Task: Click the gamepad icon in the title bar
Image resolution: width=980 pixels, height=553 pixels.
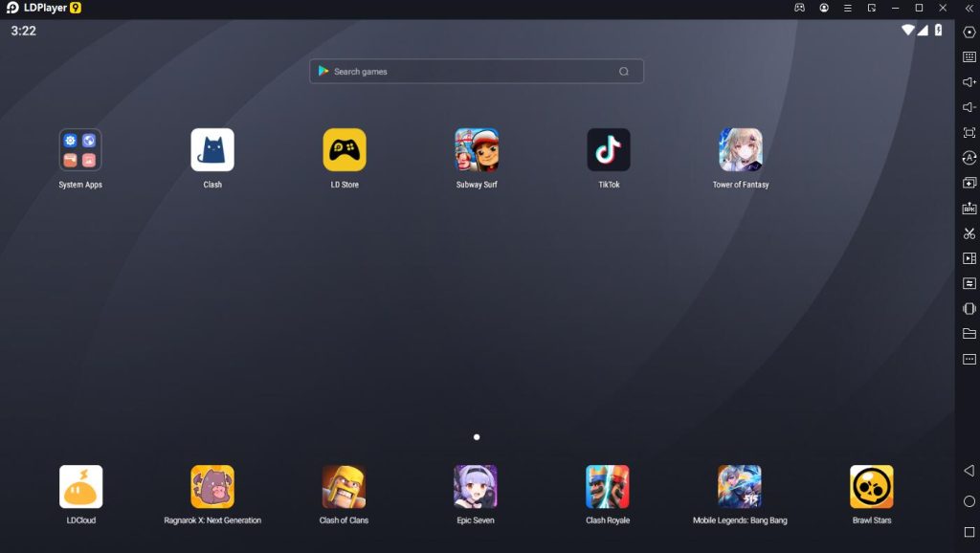Action: [x=800, y=8]
